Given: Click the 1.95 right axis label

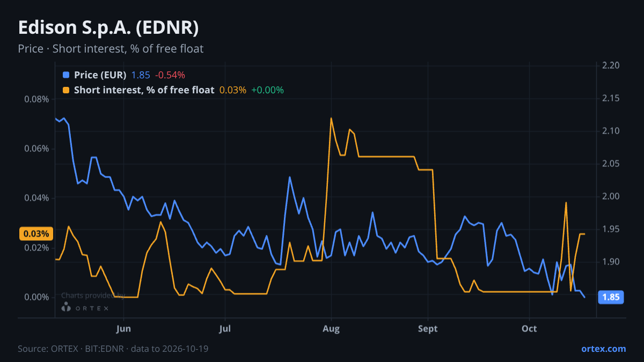Looking at the screenshot, I should click(611, 229).
